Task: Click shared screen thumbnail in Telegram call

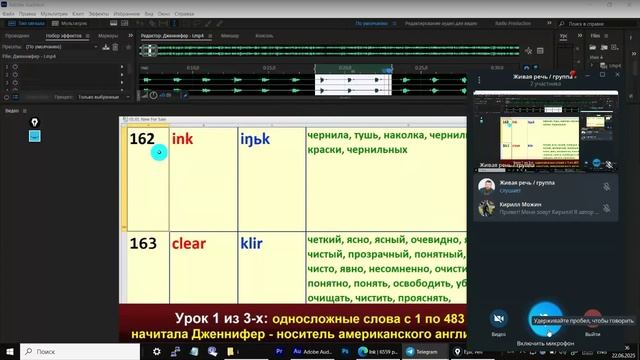Action: coord(546,131)
